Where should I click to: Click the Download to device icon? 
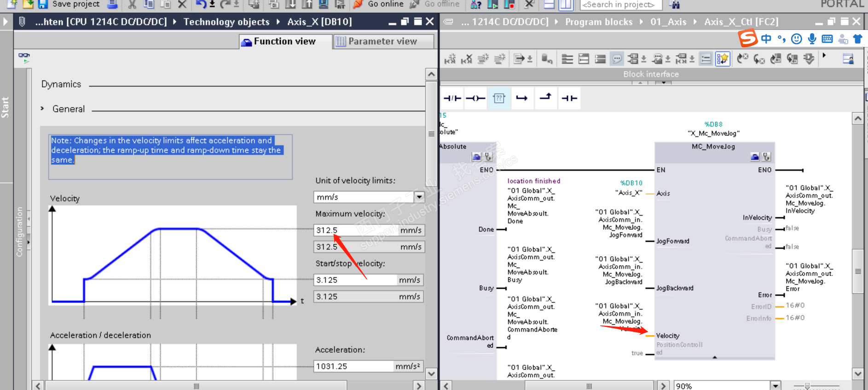pos(290,4)
